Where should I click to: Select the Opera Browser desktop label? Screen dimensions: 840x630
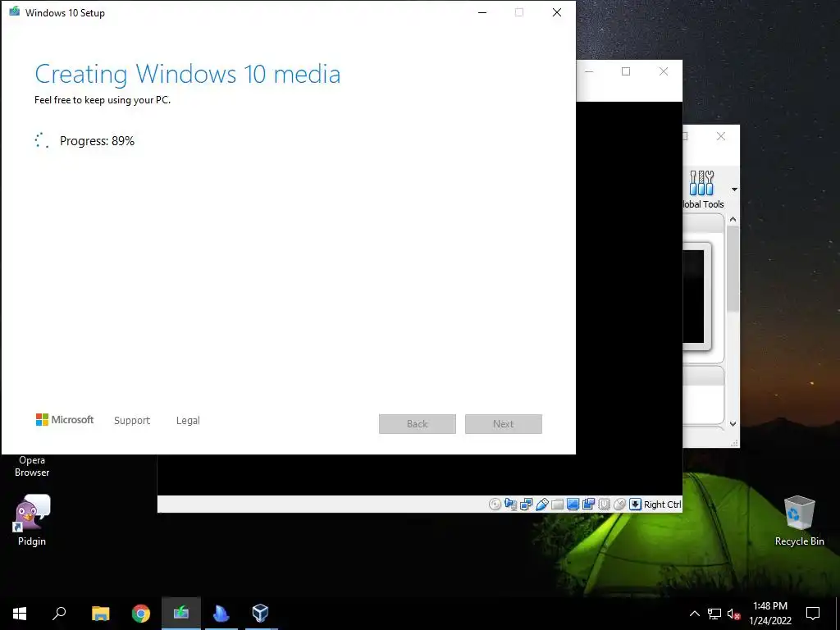(32, 466)
